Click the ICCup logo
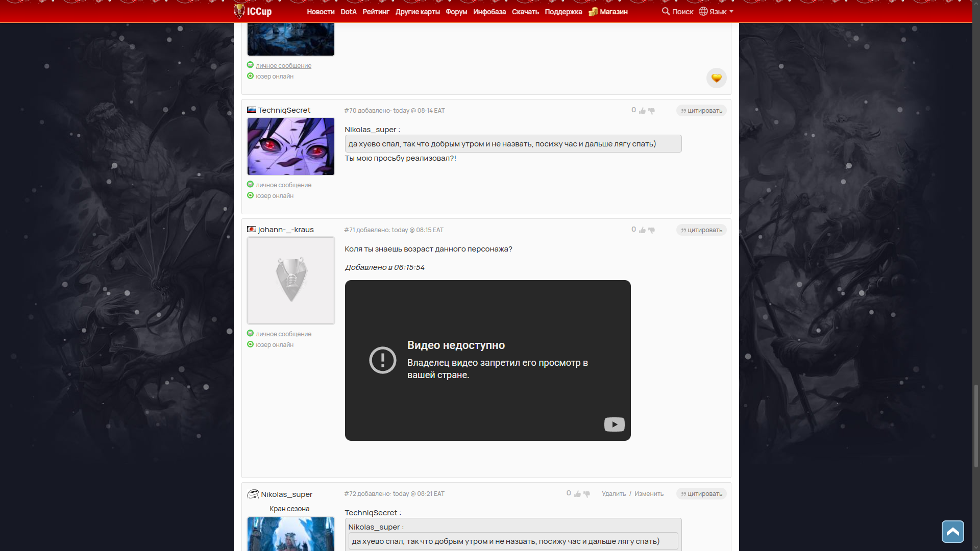Viewport: 980px width, 551px height. [x=253, y=11]
